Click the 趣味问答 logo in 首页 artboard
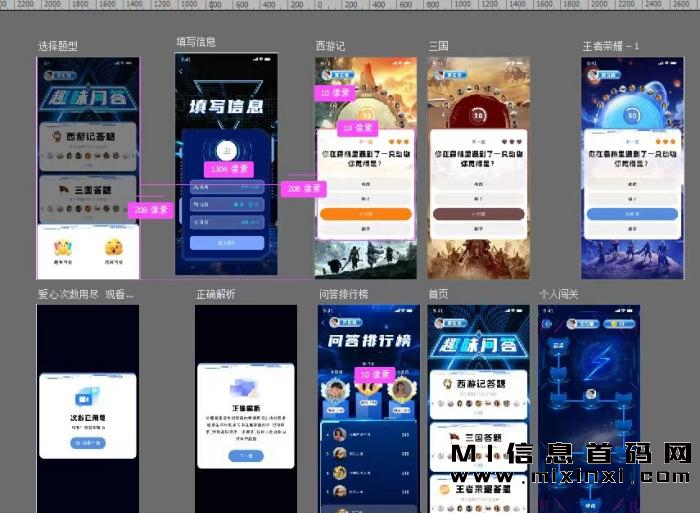The width and height of the screenshot is (700, 513). pyautogui.click(x=478, y=345)
